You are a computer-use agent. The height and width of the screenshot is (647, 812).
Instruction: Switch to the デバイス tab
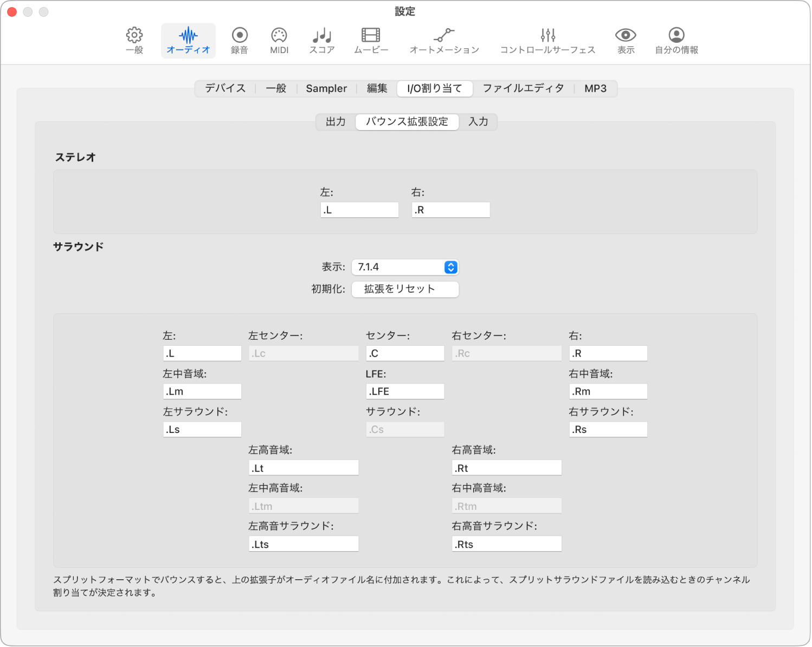[x=224, y=88]
